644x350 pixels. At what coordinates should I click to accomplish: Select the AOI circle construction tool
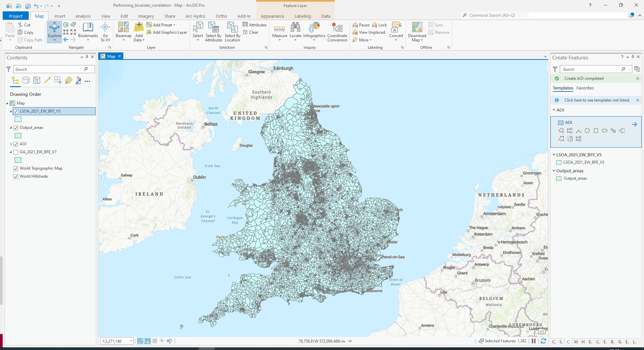pos(588,131)
